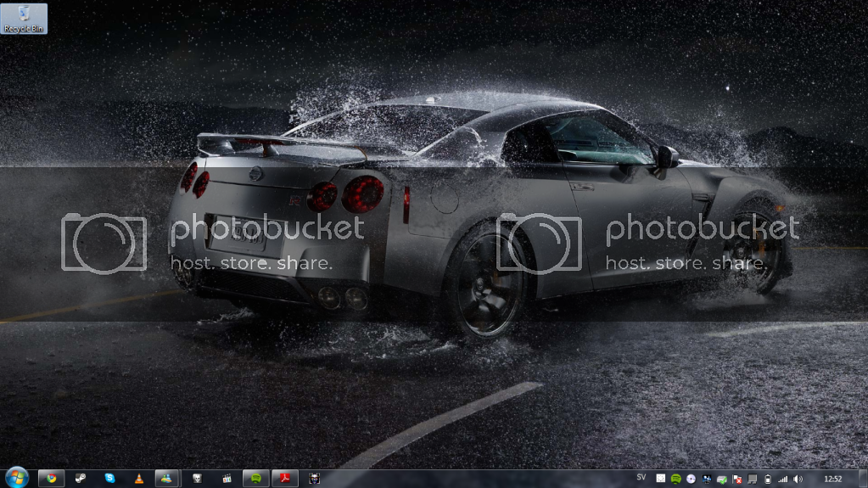Launch VLC media player

point(138,479)
